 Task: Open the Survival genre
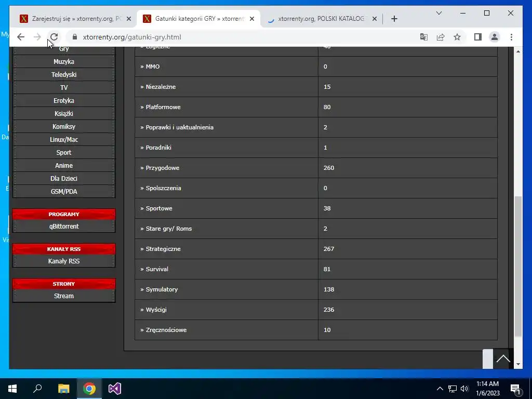click(157, 269)
